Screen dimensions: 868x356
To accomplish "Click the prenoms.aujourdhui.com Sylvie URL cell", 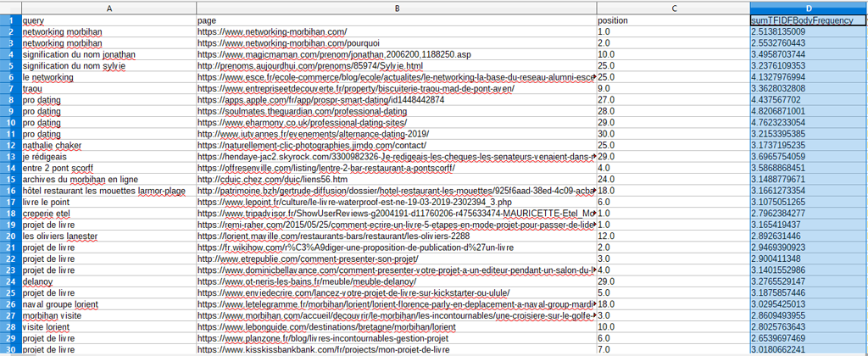I will point(397,66).
